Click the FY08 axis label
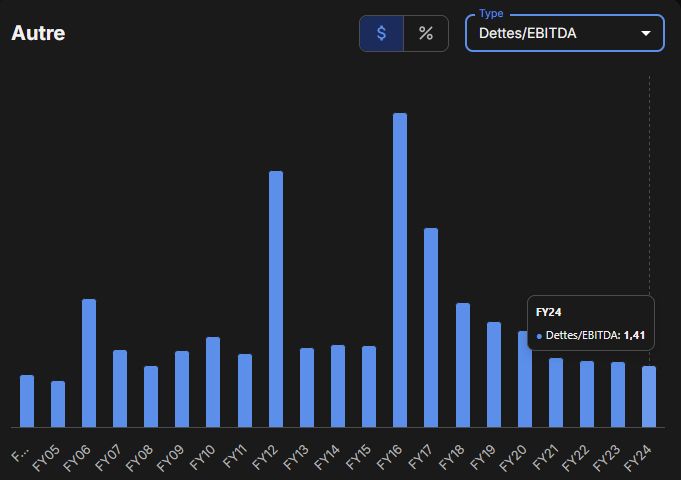Viewport: 681px width, 480px height. [139, 458]
